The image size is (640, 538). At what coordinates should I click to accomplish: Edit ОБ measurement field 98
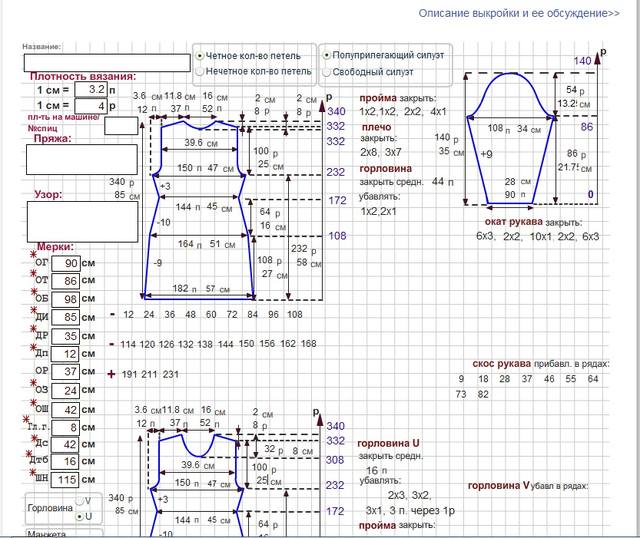tap(66, 299)
